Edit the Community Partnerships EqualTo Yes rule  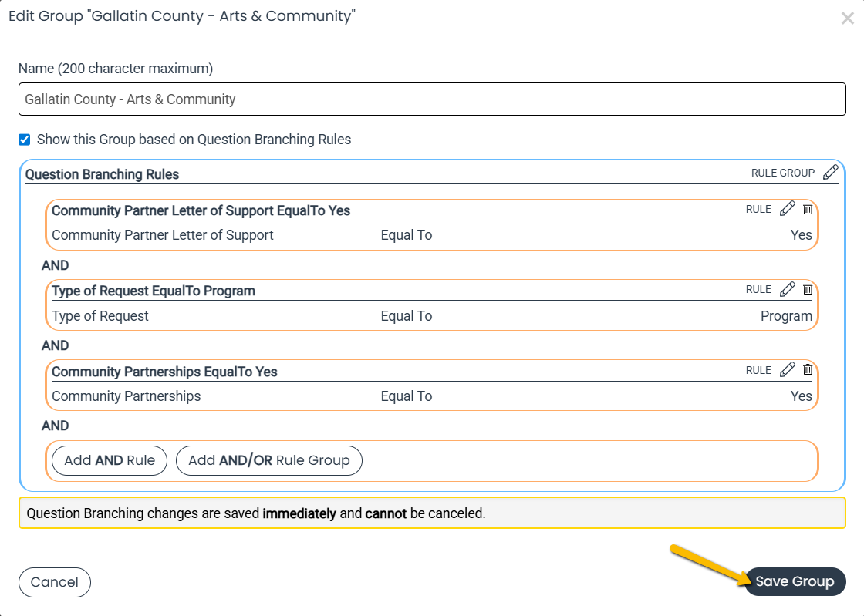pyautogui.click(x=788, y=369)
